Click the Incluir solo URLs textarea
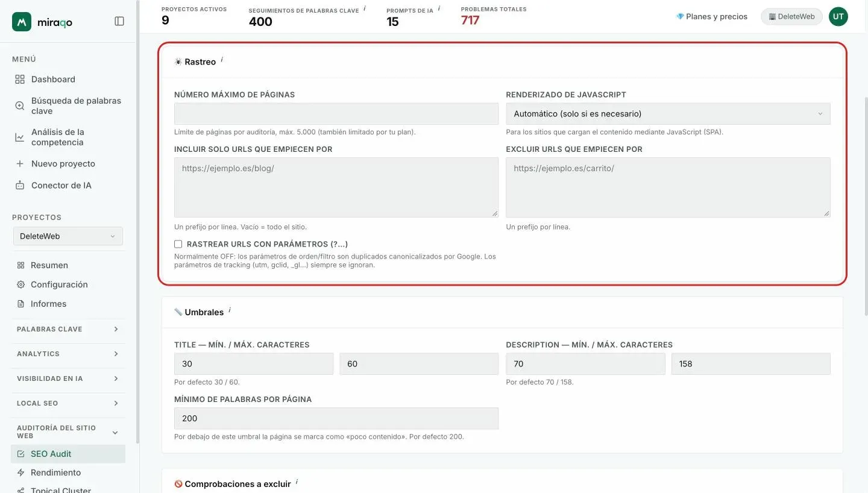Image resolution: width=868 pixels, height=493 pixels. click(x=336, y=187)
